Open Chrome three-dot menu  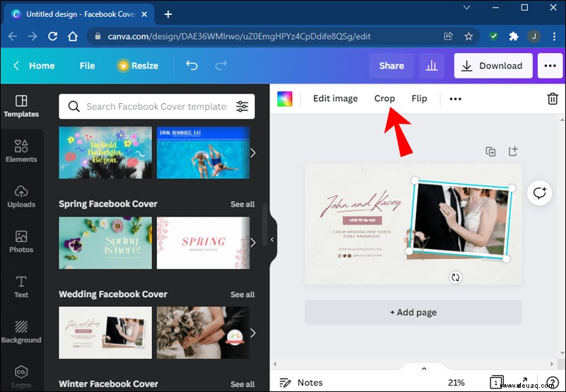(x=554, y=36)
